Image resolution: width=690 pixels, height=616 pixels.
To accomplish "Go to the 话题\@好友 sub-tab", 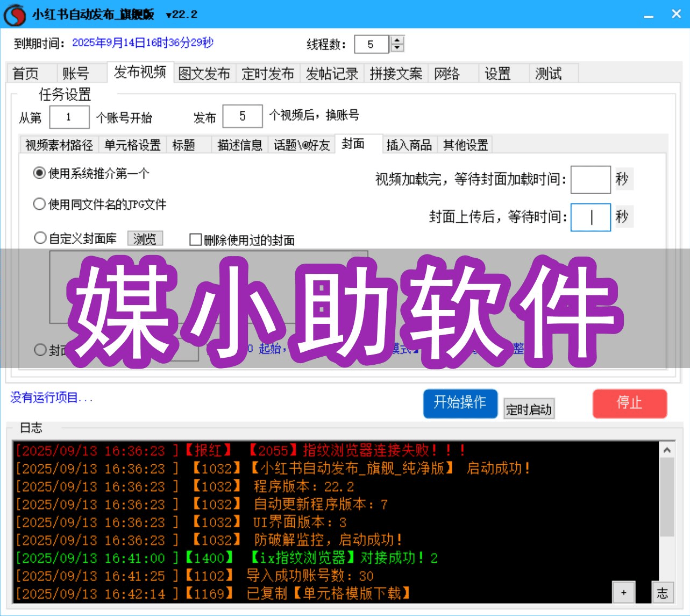I will [x=302, y=145].
